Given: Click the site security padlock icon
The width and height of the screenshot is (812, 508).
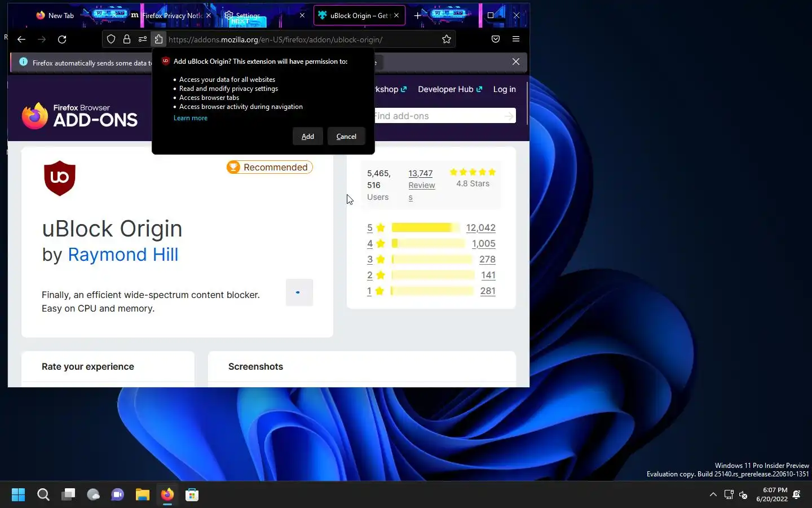Looking at the screenshot, I should coord(127,39).
